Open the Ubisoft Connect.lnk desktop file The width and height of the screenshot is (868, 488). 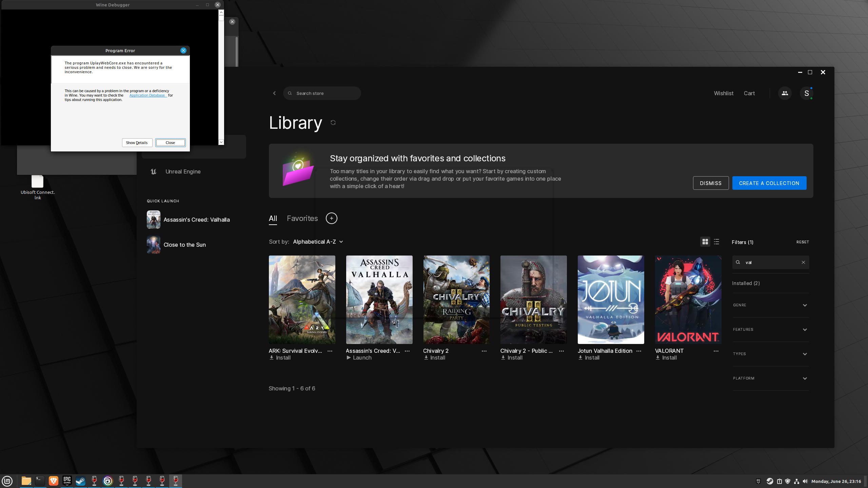pyautogui.click(x=38, y=187)
